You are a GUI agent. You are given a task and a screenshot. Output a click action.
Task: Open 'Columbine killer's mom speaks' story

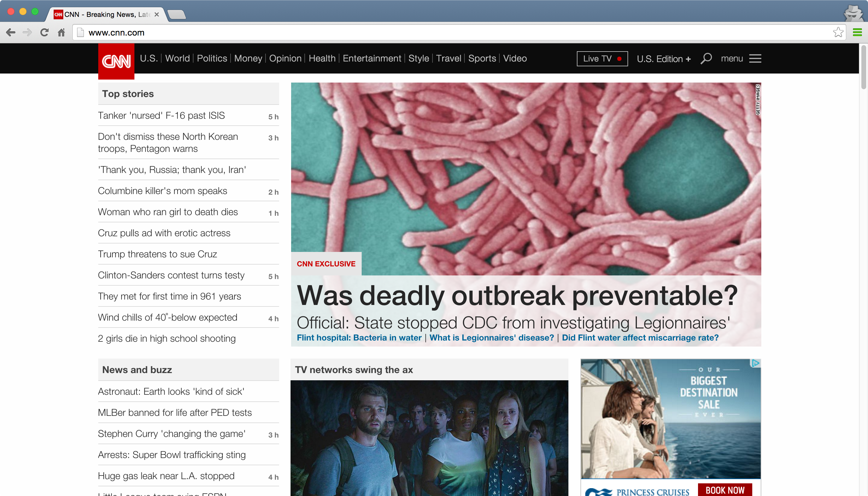click(x=162, y=191)
